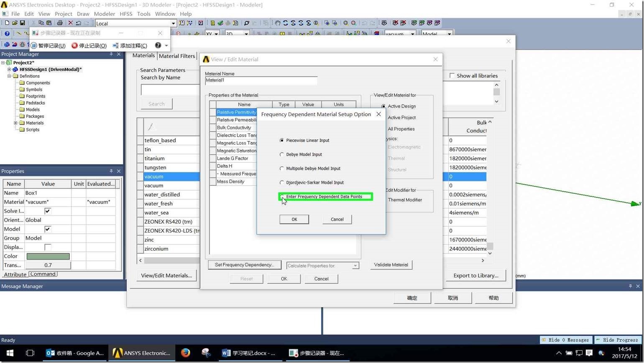This screenshot has height=363, width=644.
Task: Click the Validate Material button
Action: pos(391,265)
